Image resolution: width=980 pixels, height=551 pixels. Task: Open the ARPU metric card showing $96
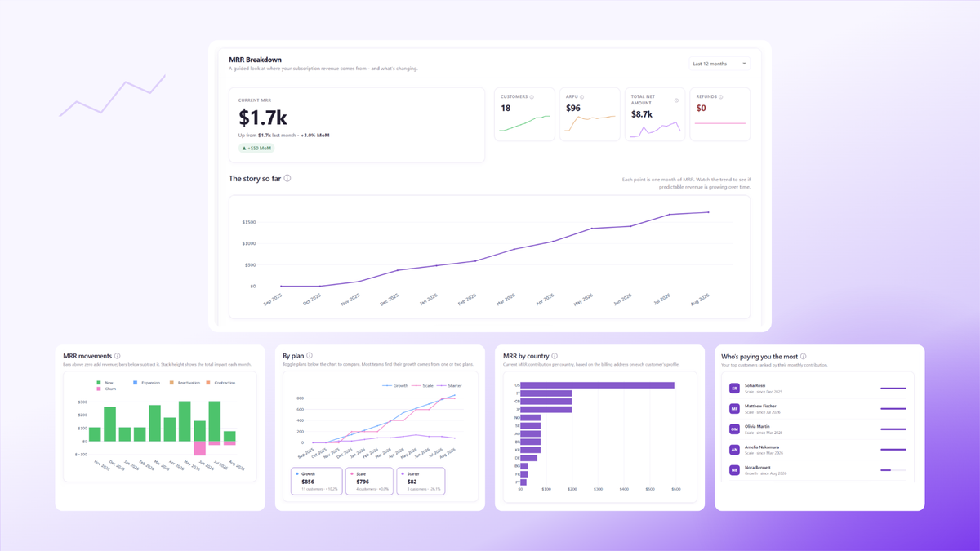tap(590, 114)
